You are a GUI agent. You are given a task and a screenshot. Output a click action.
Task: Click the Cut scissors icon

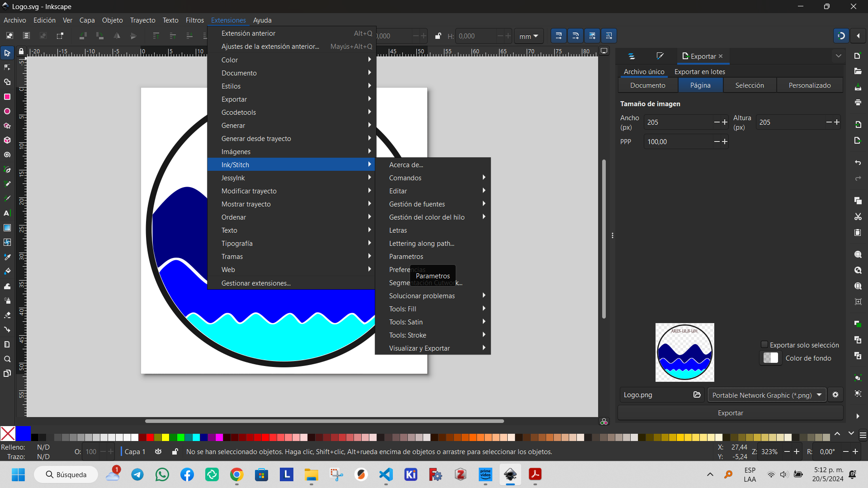(858, 216)
